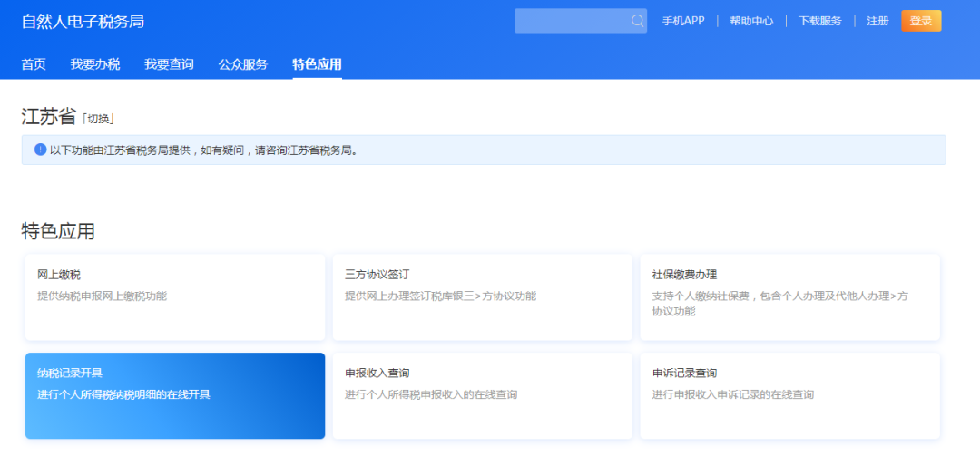This screenshot has height=456, width=980.
Task: Open the 三方协议签订 card
Action: coord(483,297)
